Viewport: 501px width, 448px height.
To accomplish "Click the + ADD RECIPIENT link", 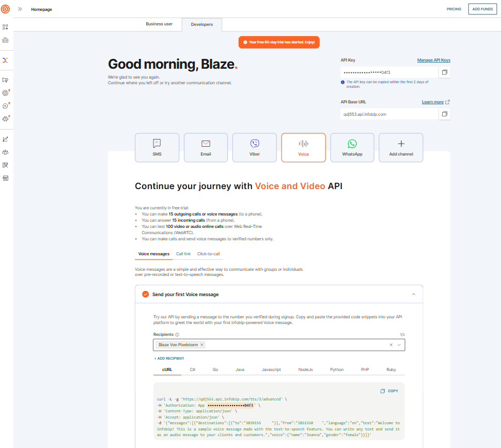I will pos(169,359).
